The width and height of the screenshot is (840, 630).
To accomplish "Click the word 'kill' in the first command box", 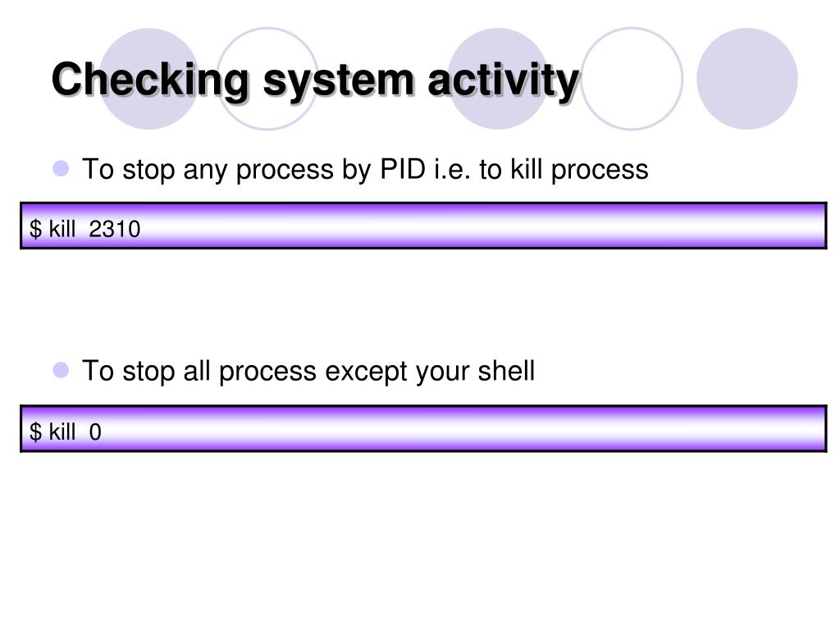I will 62,229.
